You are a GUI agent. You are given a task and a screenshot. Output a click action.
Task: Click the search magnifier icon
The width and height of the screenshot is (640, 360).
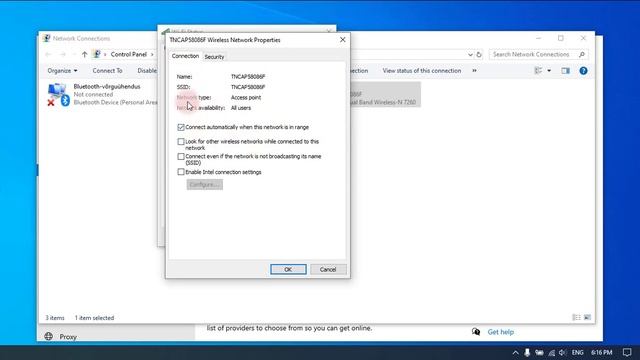[582, 54]
